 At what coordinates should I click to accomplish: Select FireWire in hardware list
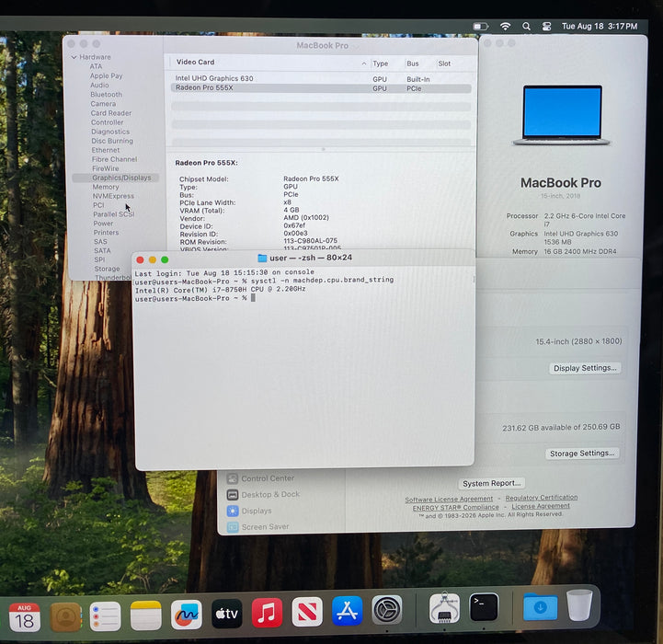pos(105,168)
